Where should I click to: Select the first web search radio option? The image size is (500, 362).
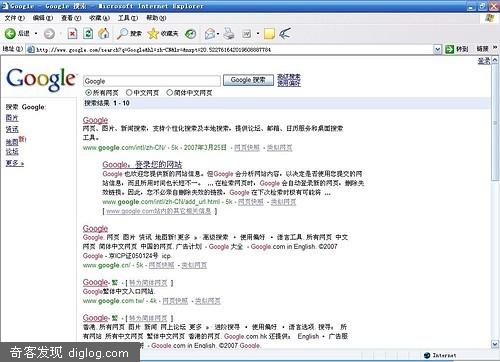pyautogui.click(x=88, y=92)
